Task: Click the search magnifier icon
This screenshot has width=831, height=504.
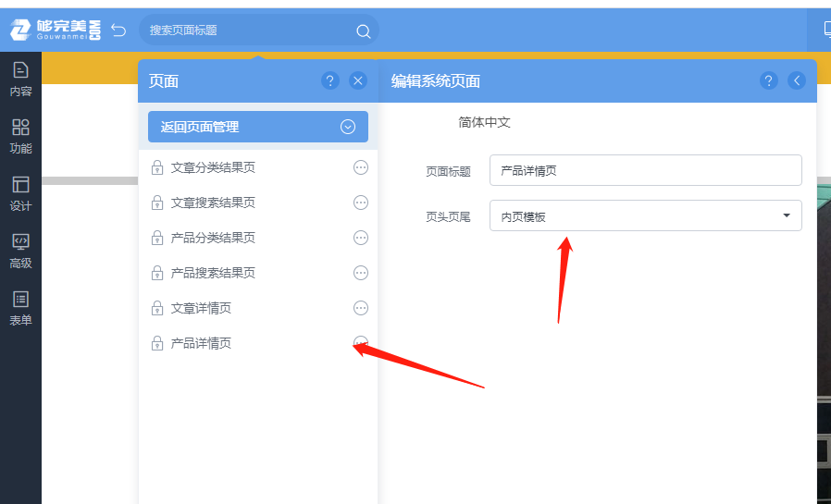Action: coord(363,31)
